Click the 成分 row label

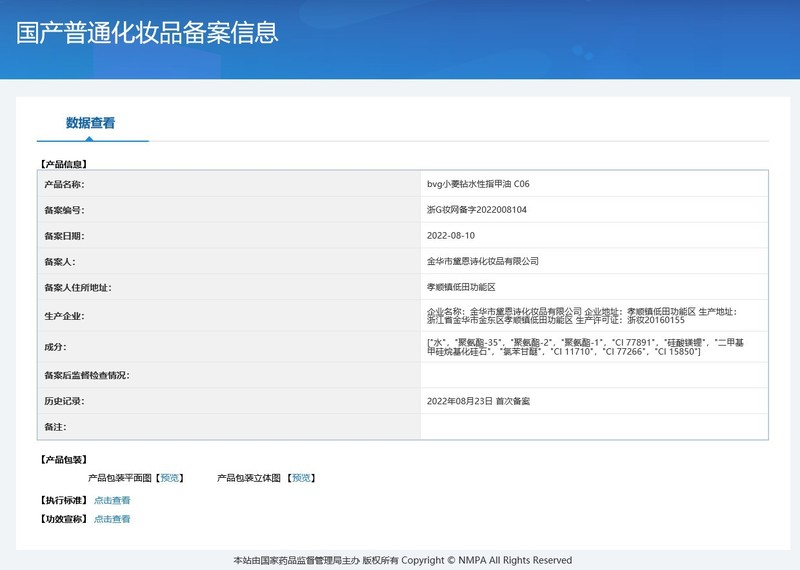click(x=55, y=347)
